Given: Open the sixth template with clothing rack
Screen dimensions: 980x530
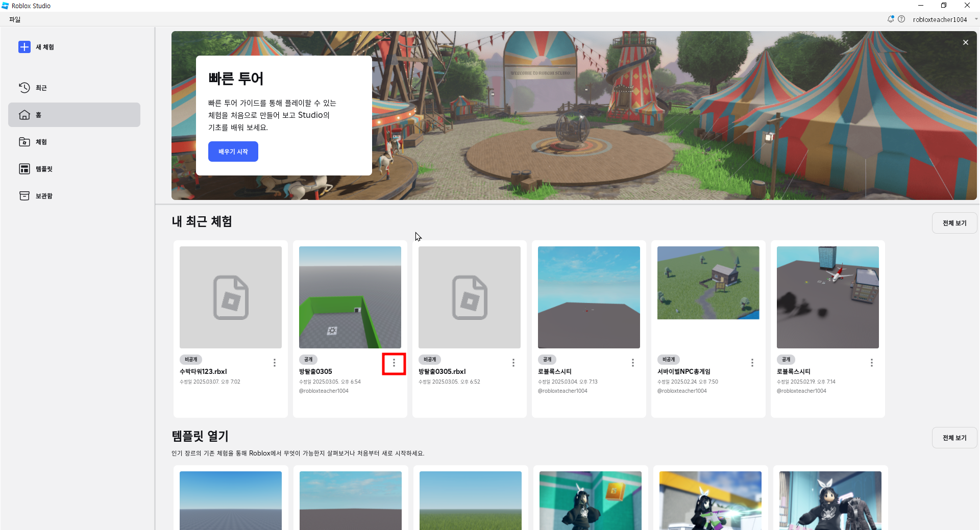Looking at the screenshot, I should (x=830, y=500).
